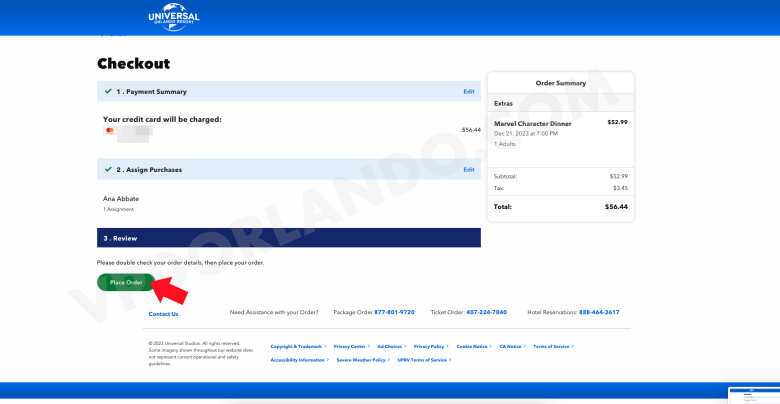Click the page thumbnail in the bottom corner
780x404 pixels.
pos(754,396)
